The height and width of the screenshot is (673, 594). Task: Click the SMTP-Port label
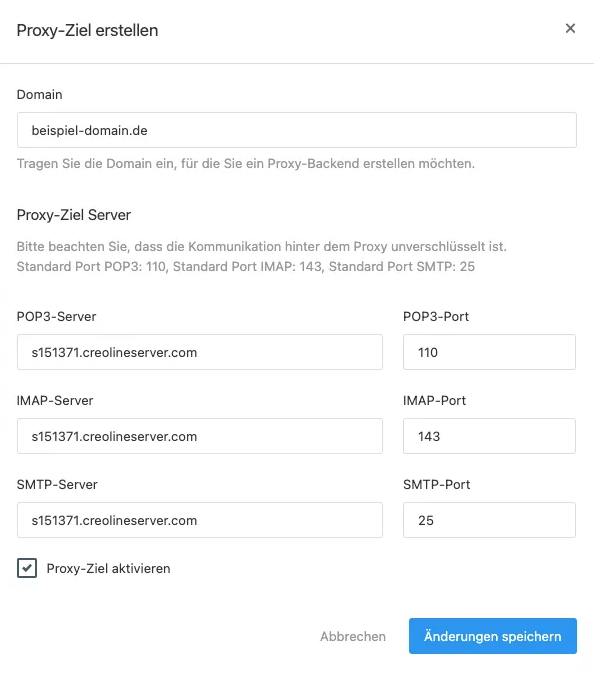coord(436,485)
